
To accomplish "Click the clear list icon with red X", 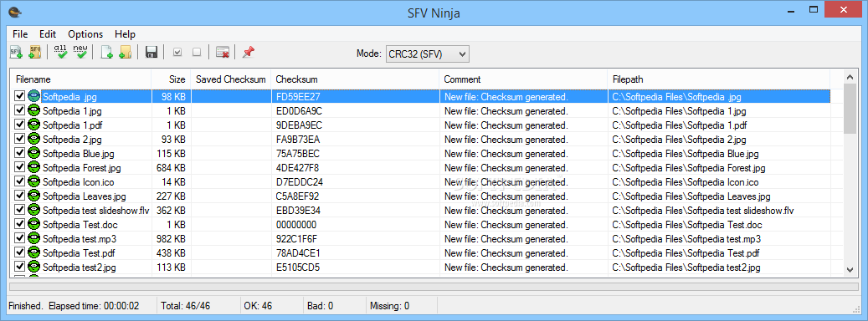I will 223,53.
